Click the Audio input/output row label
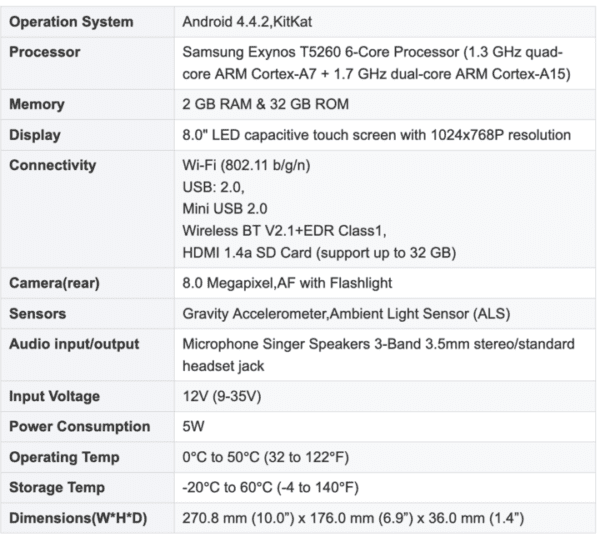 click(x=74, y=344)
